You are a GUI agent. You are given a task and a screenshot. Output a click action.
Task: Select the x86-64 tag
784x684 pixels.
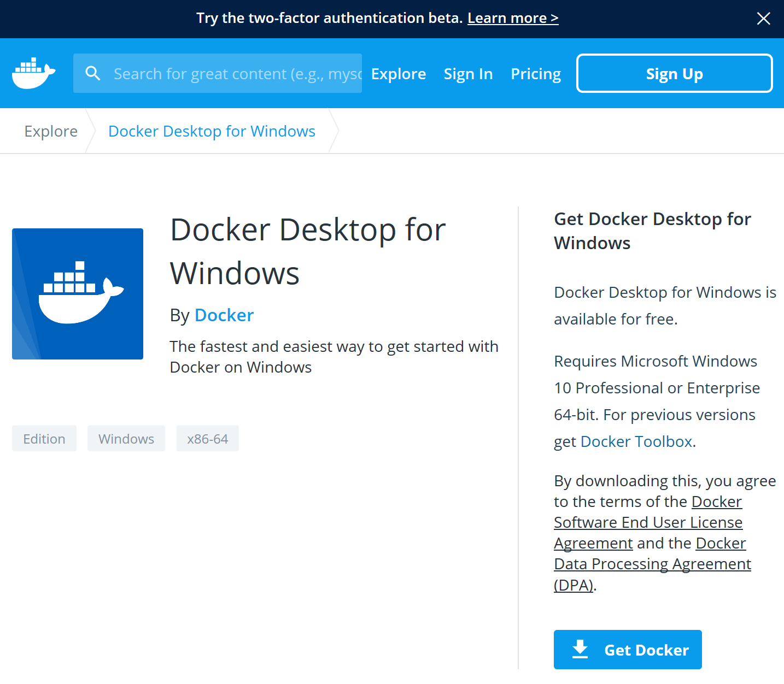208,438
